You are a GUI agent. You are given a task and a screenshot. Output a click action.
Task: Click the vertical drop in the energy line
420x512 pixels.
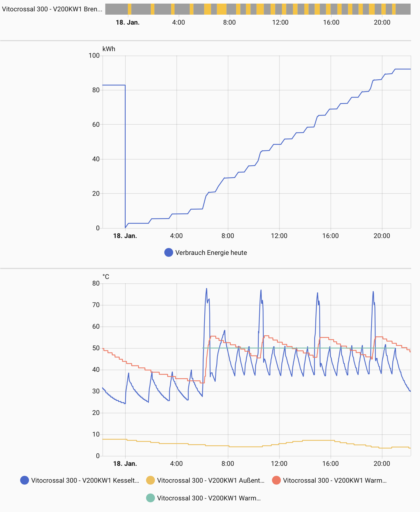tap(125, 155)
